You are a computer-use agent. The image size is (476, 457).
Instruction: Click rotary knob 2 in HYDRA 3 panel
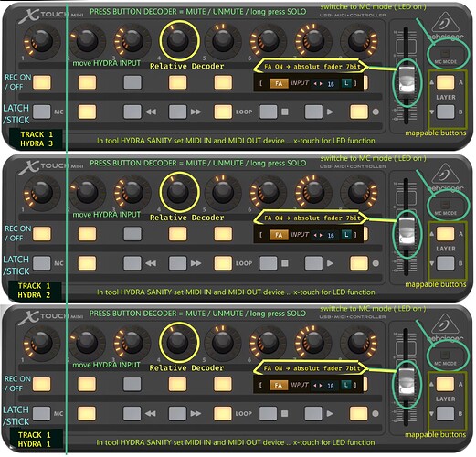pos(87,41)
